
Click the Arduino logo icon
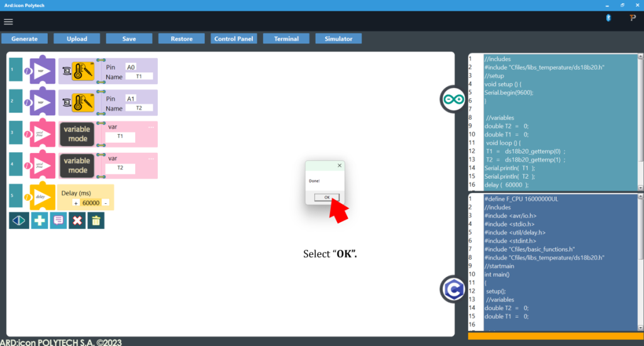click(452, 99)
